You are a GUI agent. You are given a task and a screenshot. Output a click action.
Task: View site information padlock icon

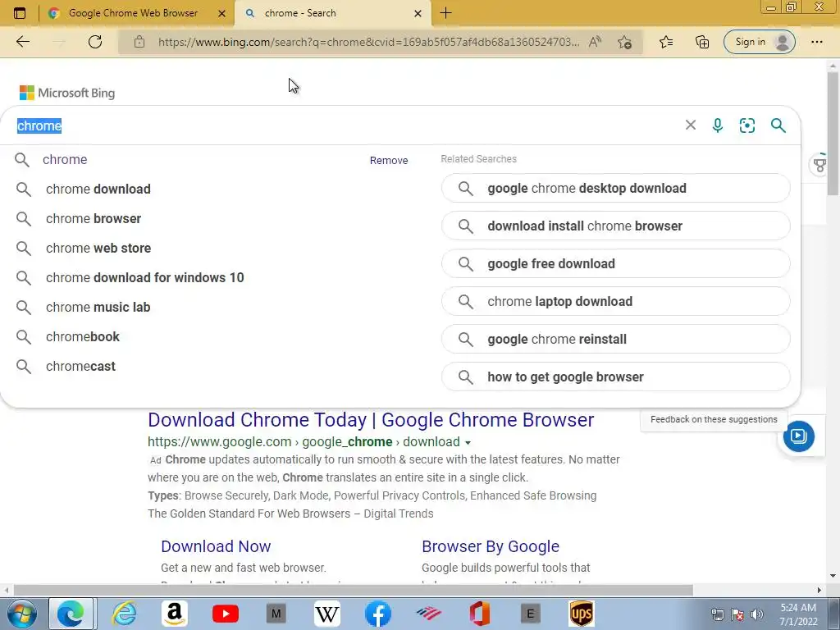coord(139,42)
